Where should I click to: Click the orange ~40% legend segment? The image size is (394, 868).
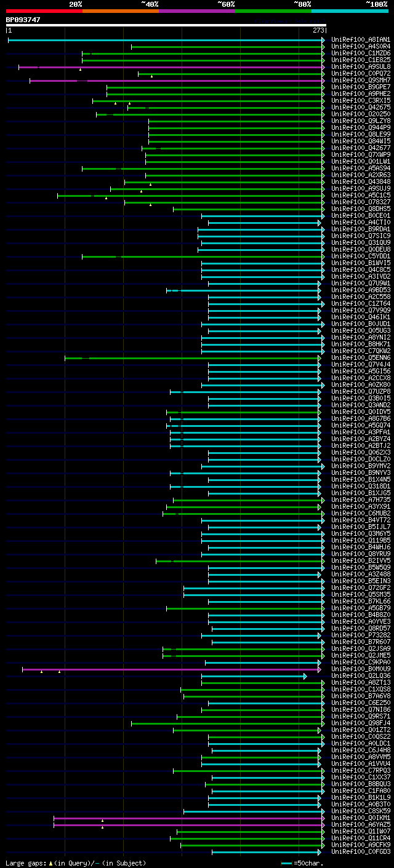click(121, 11)
